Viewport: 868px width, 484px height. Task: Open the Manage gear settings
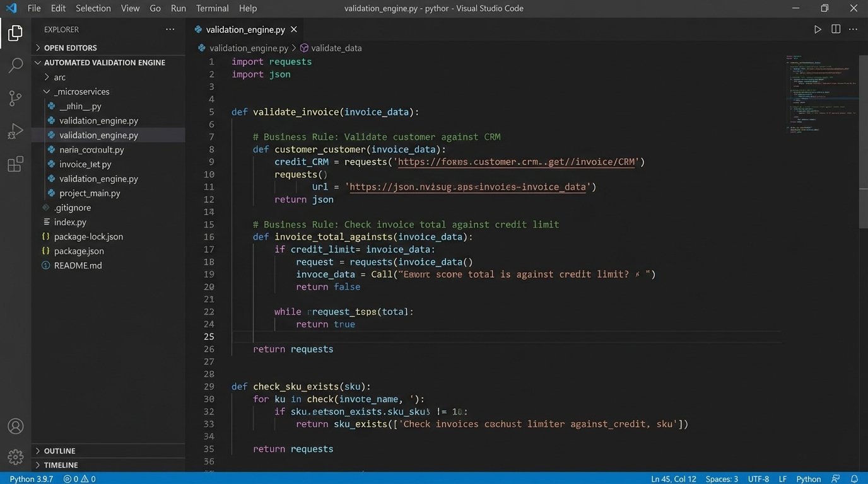tap(15, 457)
